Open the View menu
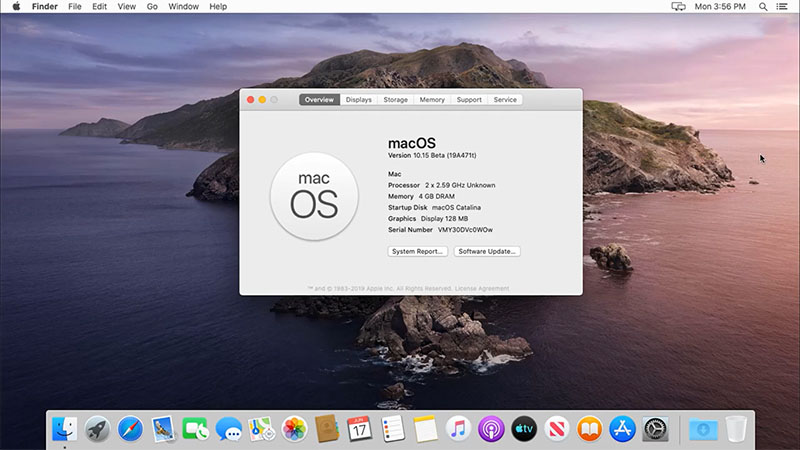Image resolution: width=800 pixels, height=450 pixels. [127, 7]
